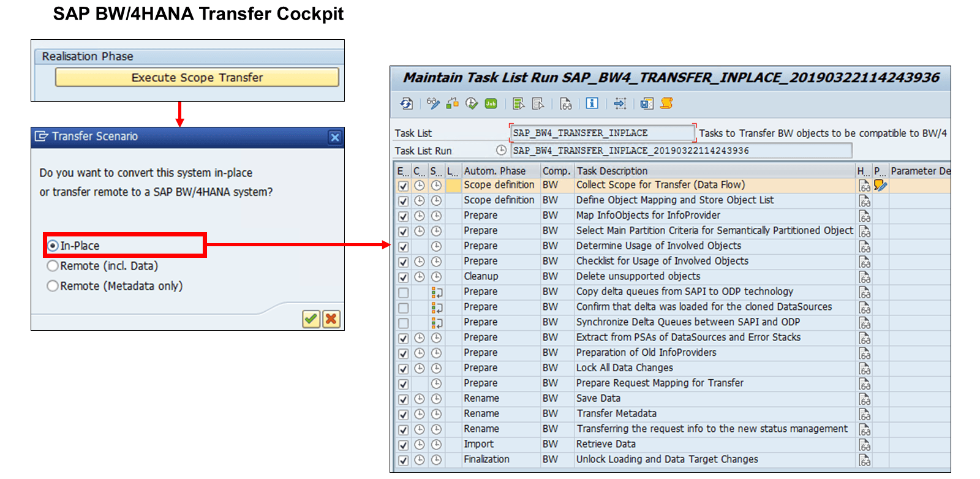The height and width of the screenshot is (479, 980).
Task: Open help icon for Unlock Loading and Data Target Changes
Action: click(864, 460)
